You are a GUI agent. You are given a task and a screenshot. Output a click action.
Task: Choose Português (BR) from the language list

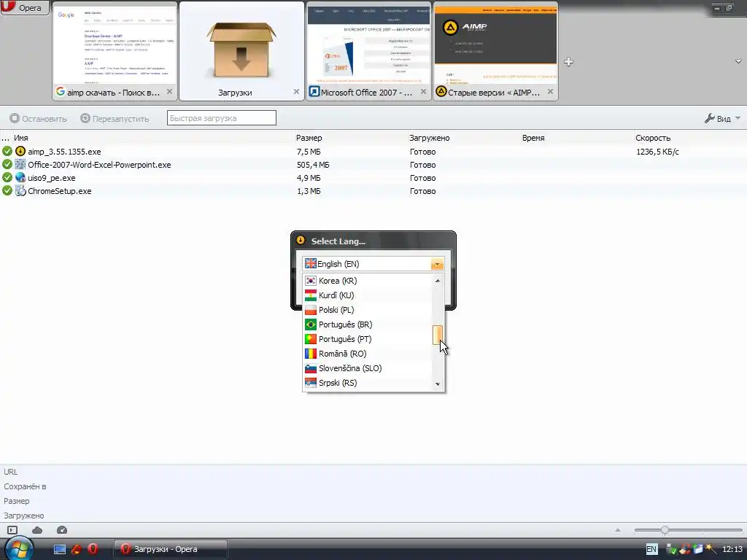pyautogui.click(x=368, y=324)
